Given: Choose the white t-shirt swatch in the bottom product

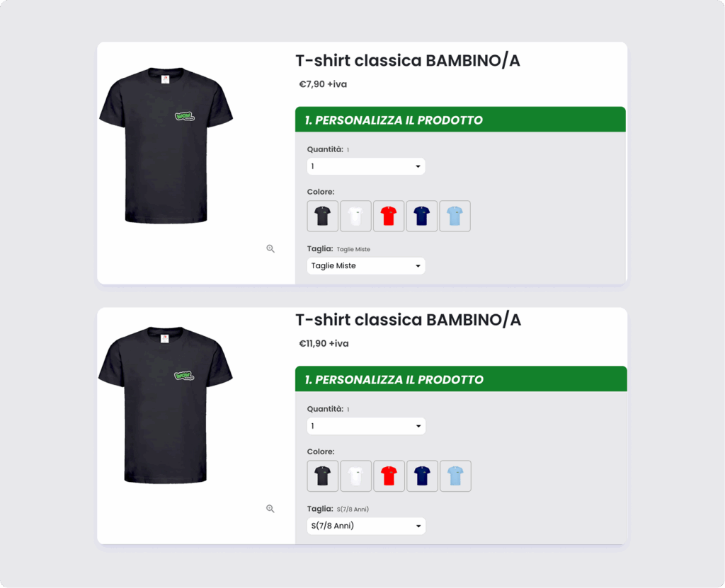Looking at the screenshot, I should click(x=356, y=475).
